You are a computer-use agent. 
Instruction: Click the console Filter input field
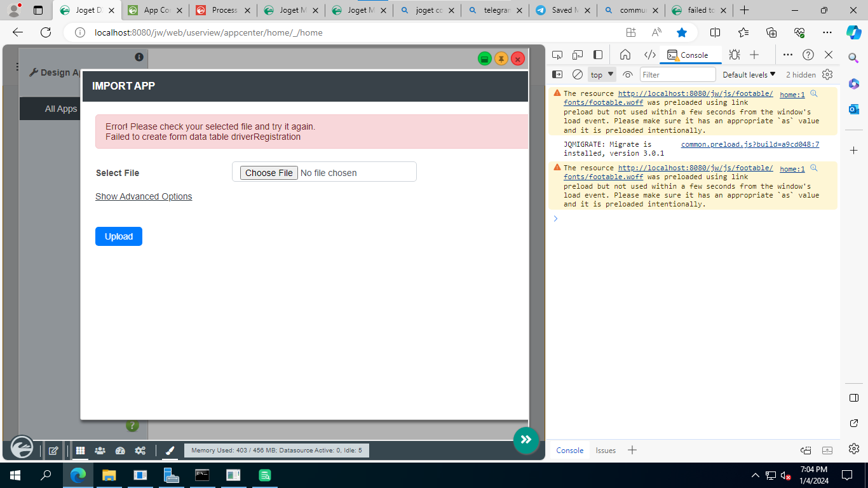(677, 74)
